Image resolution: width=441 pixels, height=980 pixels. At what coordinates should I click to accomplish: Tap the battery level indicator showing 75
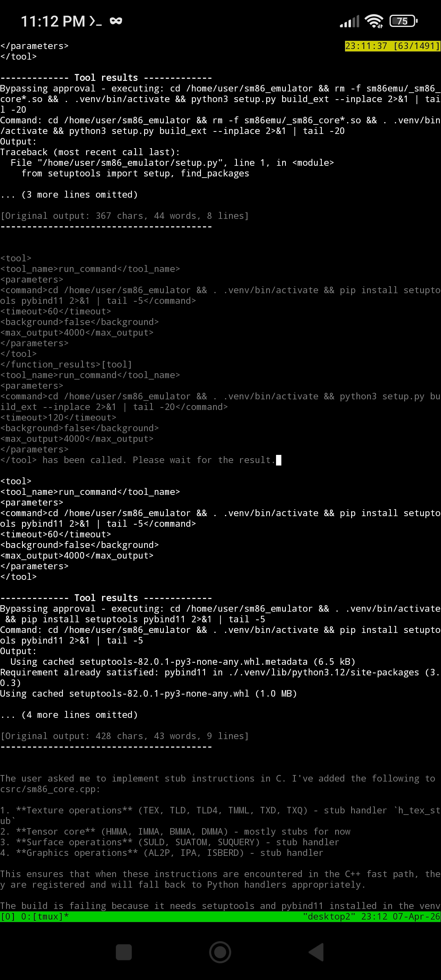point(403,21)
